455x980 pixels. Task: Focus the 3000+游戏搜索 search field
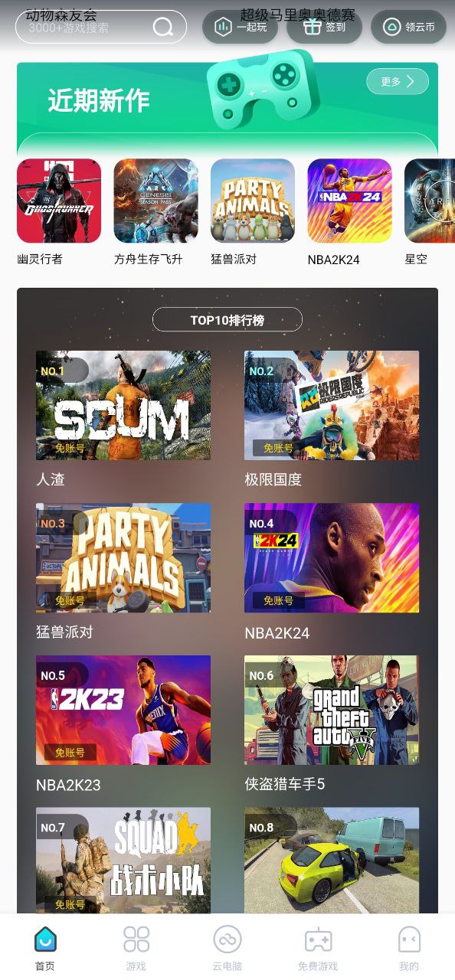(101, 27)
